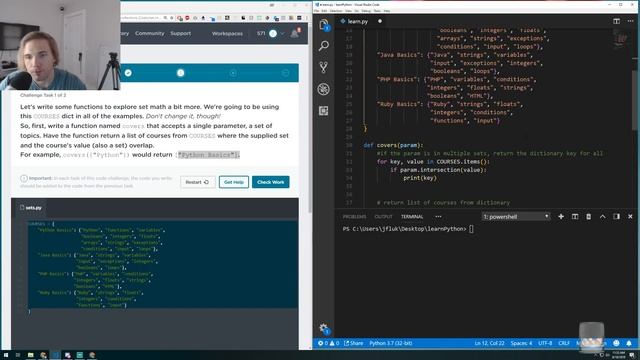The width and height of the screenshot is (640, 360).
Task: Change indentation via Spaces: 4
Action: [521, 343]
